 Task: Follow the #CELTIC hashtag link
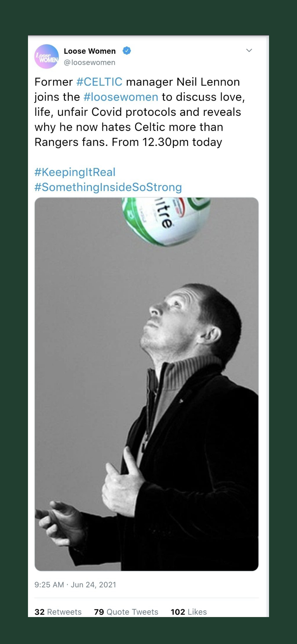click(x=99, y=82)
